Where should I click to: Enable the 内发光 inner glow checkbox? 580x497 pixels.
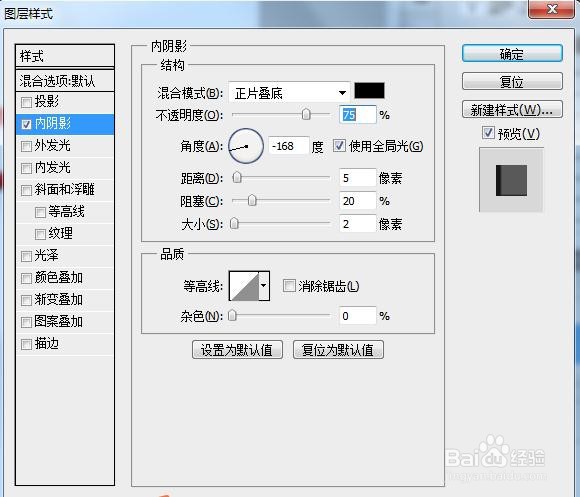26,168
